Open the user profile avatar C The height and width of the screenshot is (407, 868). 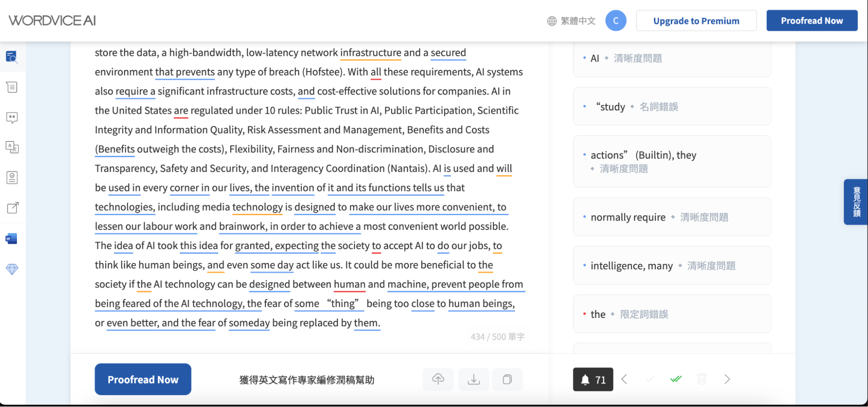click(x=616, y=20)
